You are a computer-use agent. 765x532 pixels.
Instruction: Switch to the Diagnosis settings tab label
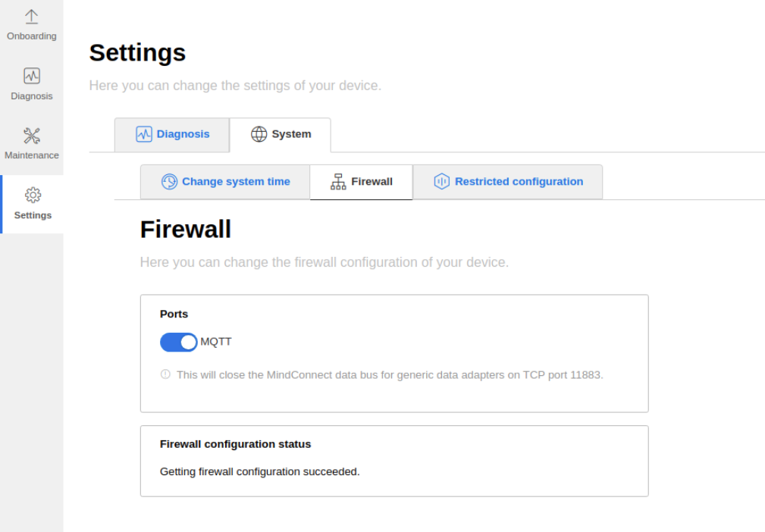tap(183, 134)
